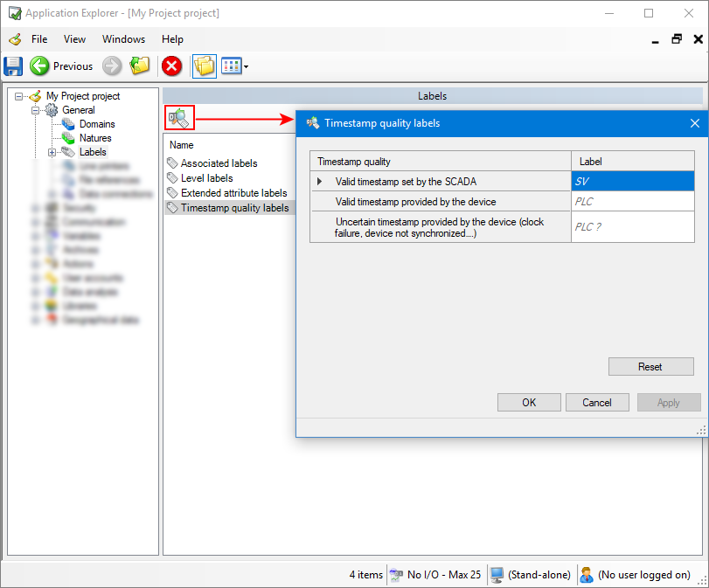The width and height of the screenshot is (709, 588).
Task: Click the Cancel button
Action: [x=597, y=403]
